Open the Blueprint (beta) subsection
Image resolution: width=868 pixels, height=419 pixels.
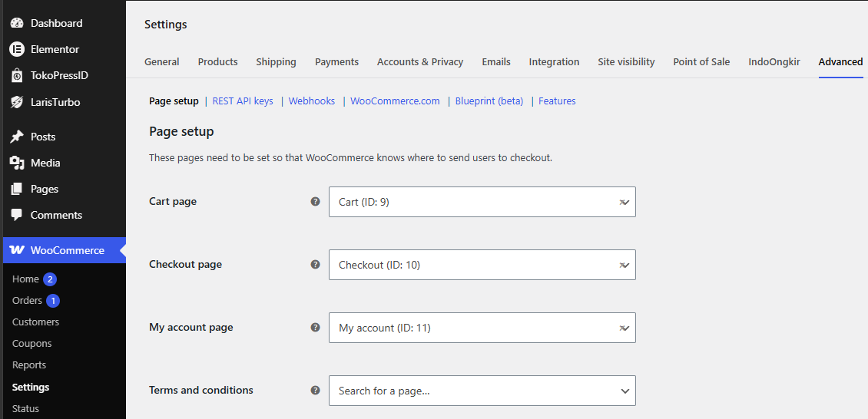489,101
